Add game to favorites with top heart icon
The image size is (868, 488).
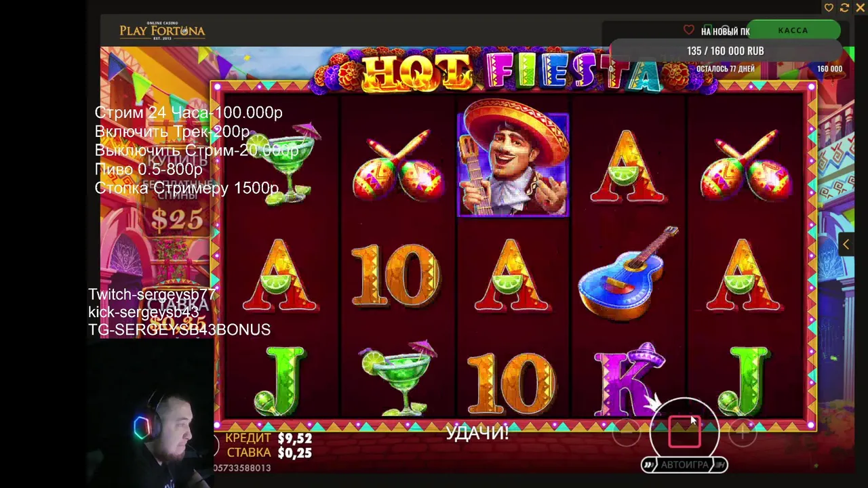(829, 7)
